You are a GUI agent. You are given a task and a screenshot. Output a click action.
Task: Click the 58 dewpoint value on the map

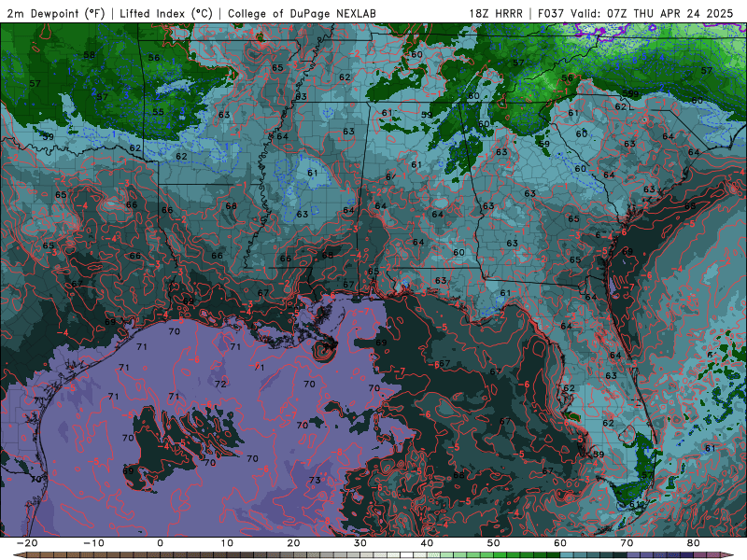[x=89, y=55]
